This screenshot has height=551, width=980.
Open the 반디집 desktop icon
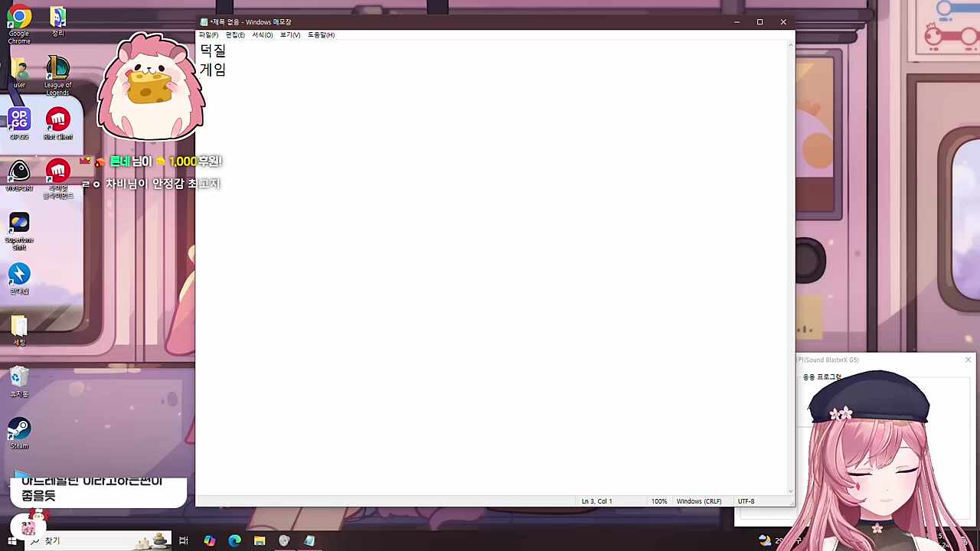(19, 279)
